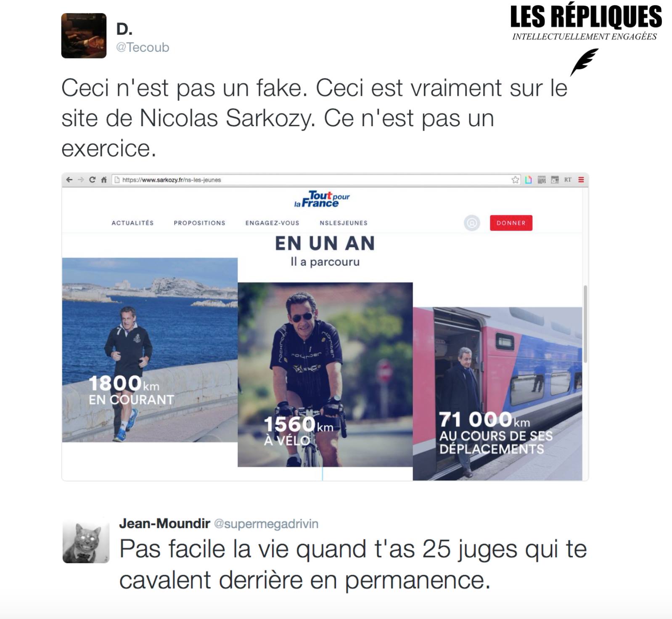
Task: Open the hamburger menu in the browser
Action: click(581, 180)
